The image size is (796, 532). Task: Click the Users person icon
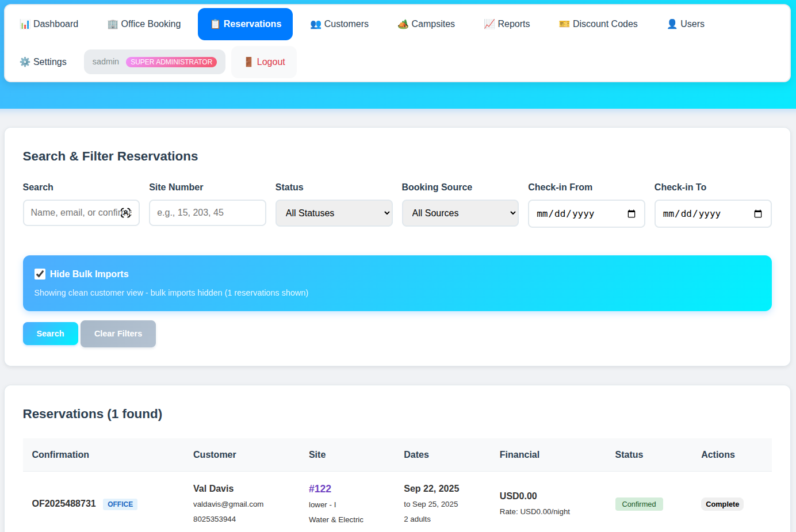tap(672, 24)
